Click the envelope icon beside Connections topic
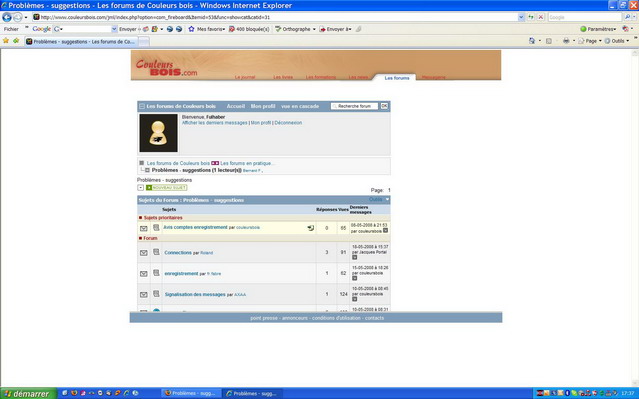The height and width of the screenshot is (399, 639). point(143,253)
